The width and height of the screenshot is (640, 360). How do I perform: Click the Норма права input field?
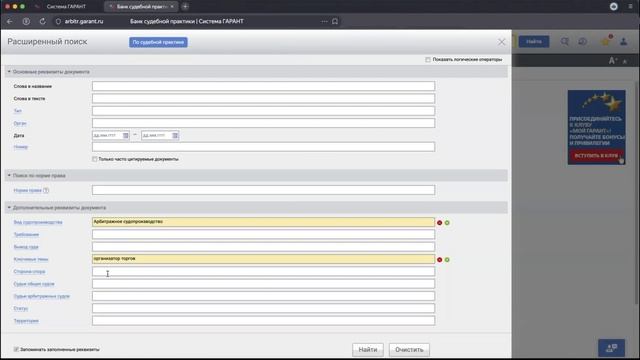pyautogui.click(x=263, y=190)
